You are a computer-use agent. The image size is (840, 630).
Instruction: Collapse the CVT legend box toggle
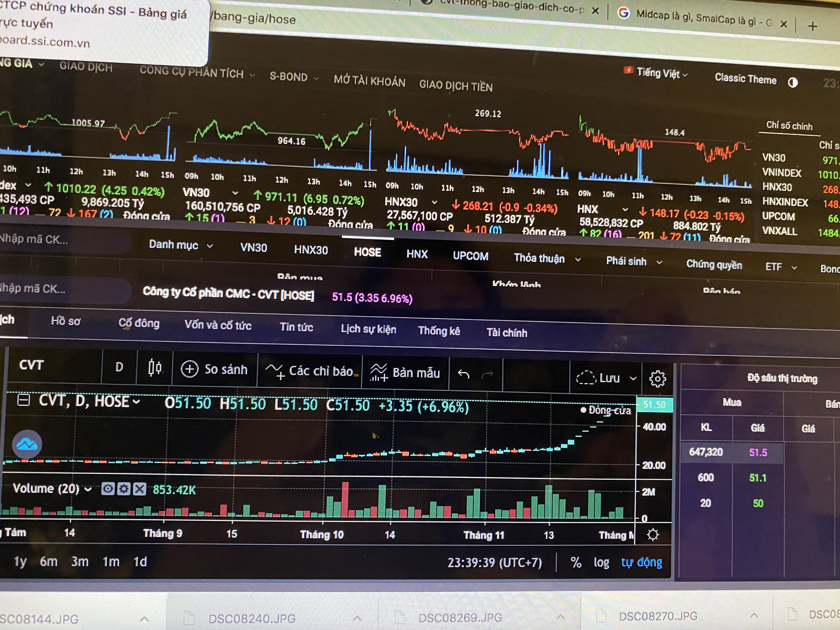point(24,400)
